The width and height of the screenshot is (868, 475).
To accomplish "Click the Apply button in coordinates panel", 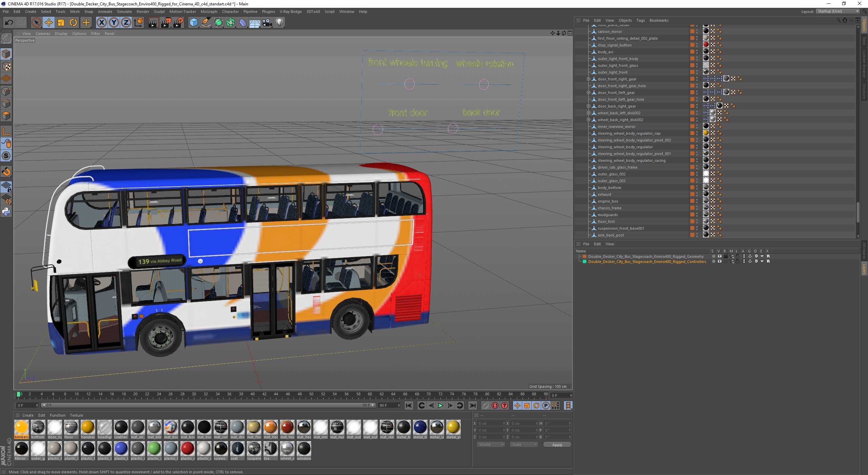I will 557,445.
